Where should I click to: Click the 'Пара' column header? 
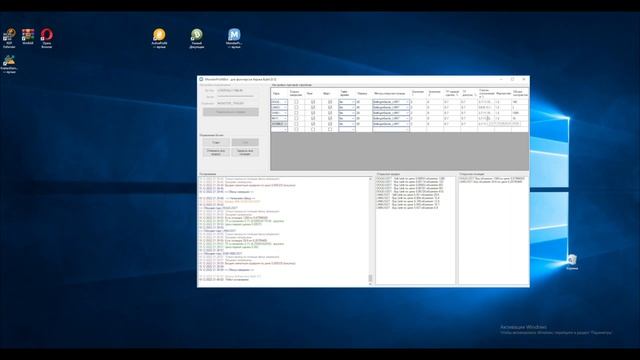[x=279, y=93]
